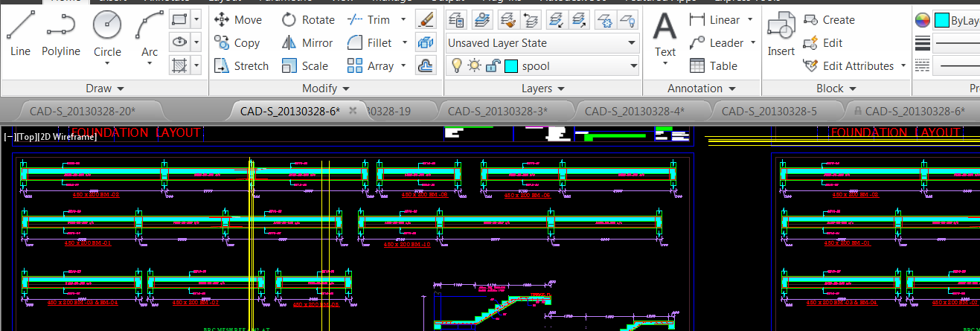Expand the Circle tool options arrow

[x=107, y=64]
